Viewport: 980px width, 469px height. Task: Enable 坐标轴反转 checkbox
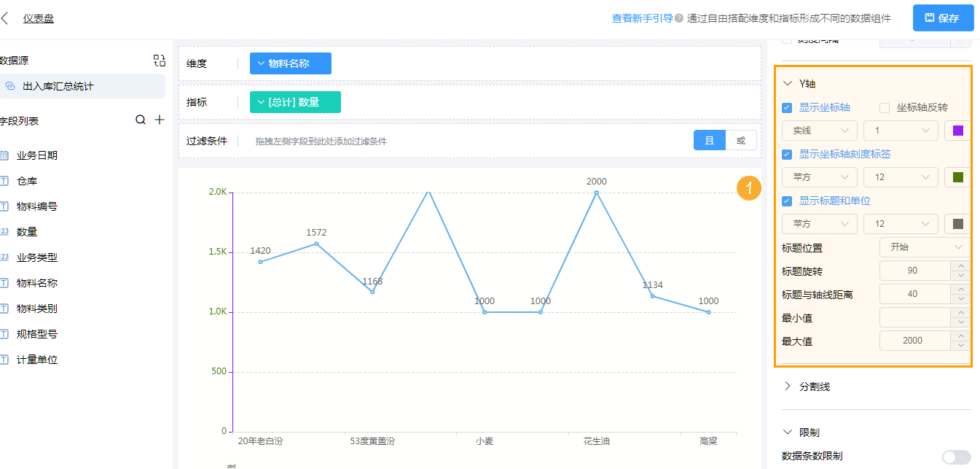point(885,108)
